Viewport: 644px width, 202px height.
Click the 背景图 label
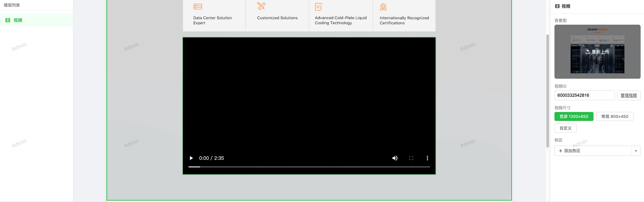click(x=560, y=20)
